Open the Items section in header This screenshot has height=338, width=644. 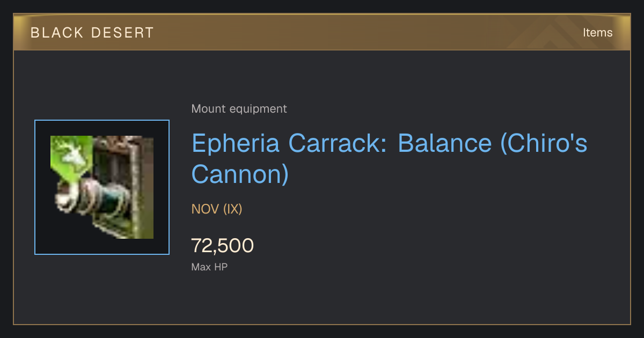coord(597,33)
